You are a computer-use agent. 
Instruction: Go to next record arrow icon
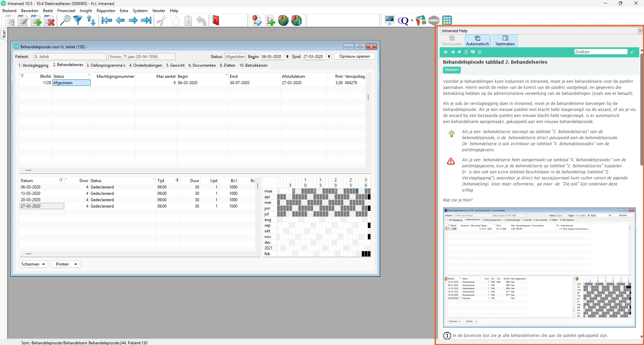(133, 20)
